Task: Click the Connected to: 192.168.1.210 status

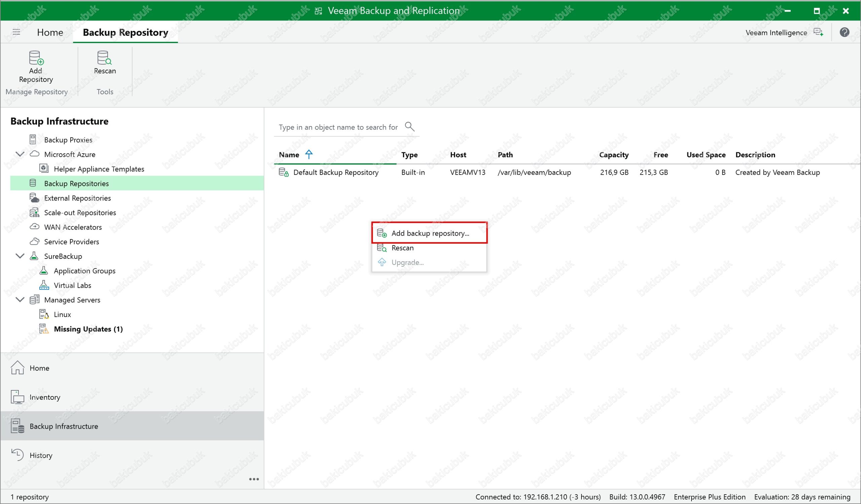Action: 538,497
